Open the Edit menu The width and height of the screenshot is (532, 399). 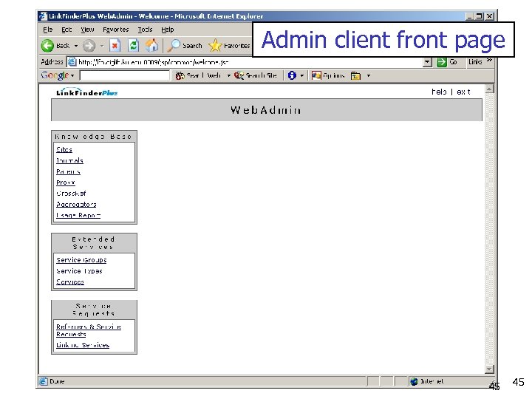(x=66, y=30)
